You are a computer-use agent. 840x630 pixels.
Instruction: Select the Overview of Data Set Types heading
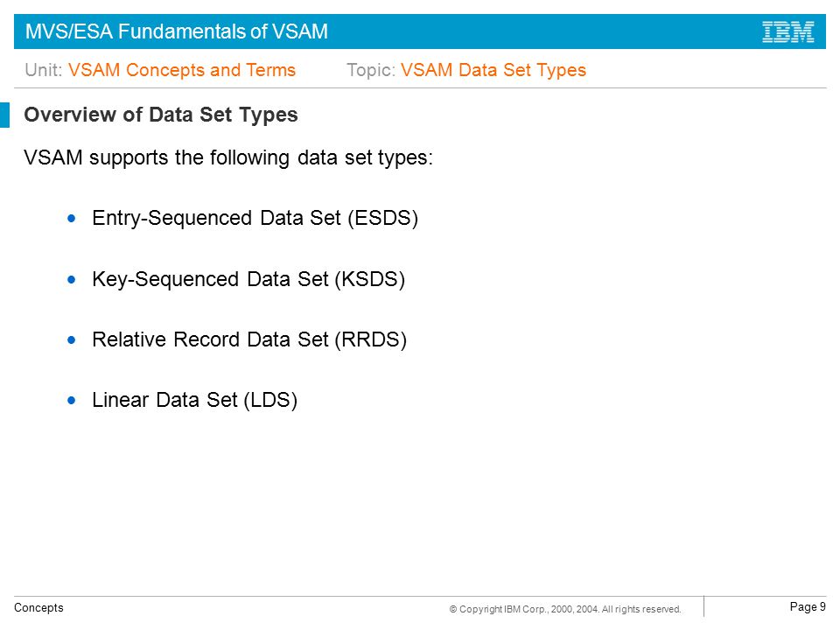point(161,115)
